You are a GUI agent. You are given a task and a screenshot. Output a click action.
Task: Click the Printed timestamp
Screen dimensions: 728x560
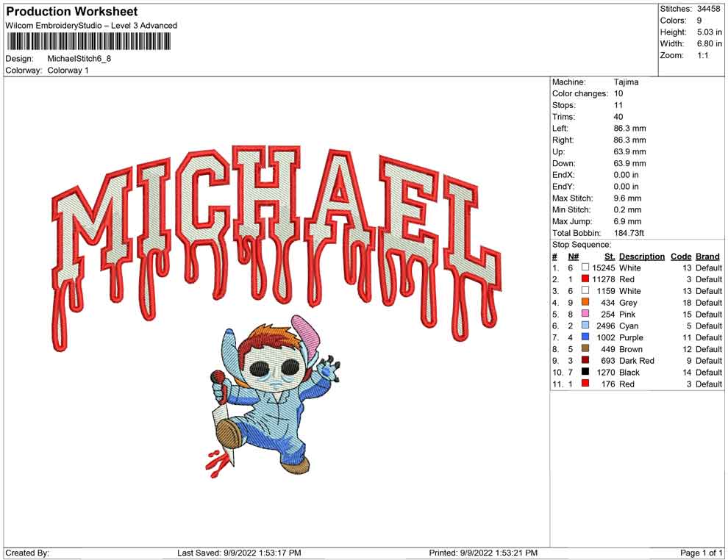[483, 553]
